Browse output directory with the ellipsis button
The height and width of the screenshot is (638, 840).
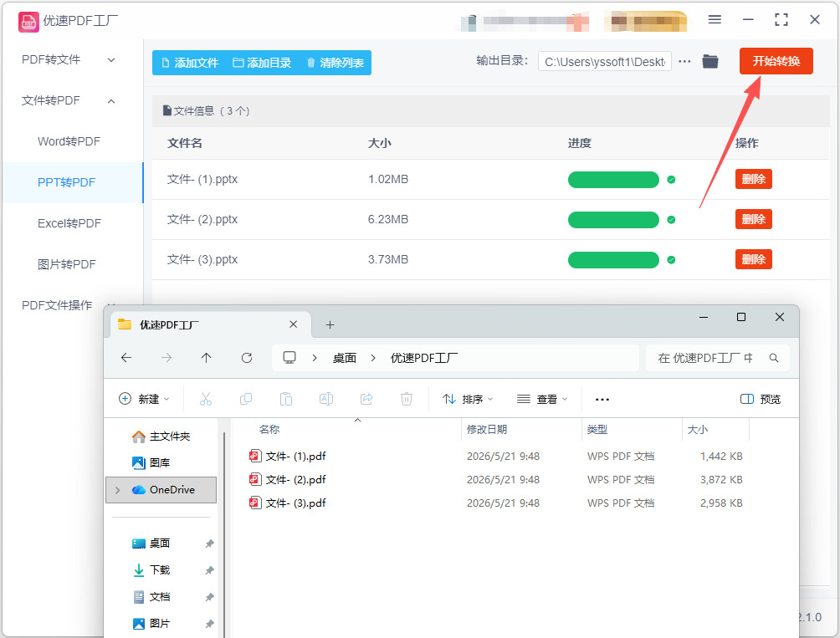coord(684,62)
